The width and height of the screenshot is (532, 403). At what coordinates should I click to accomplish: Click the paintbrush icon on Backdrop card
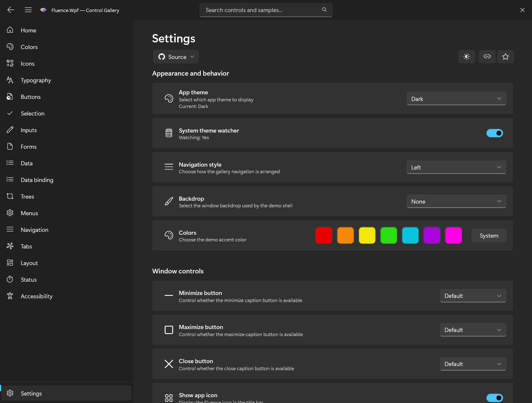tap(169, 201)
